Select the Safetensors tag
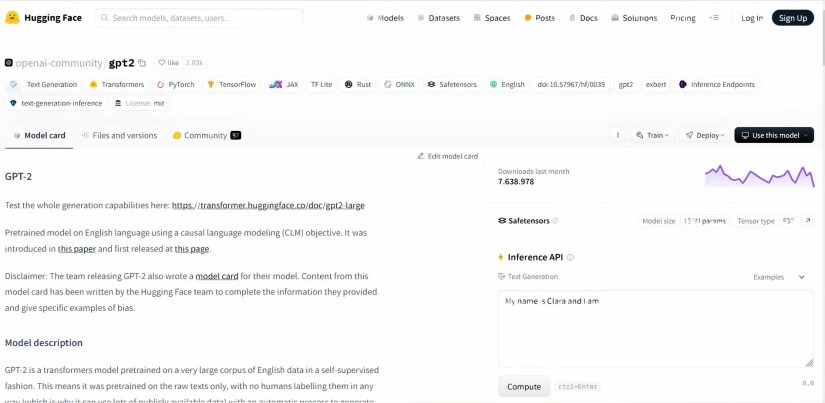825x403 pixels. tap(452, 84)
